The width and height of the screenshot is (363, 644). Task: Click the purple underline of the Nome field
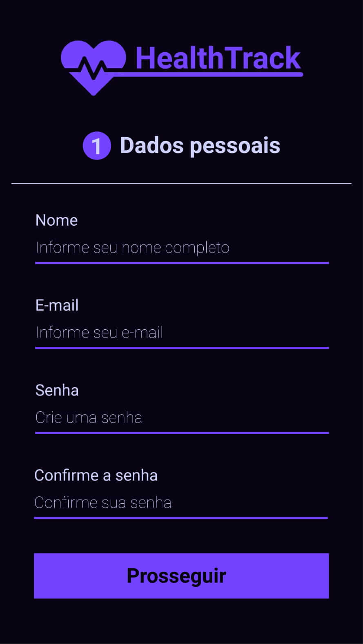181,263
